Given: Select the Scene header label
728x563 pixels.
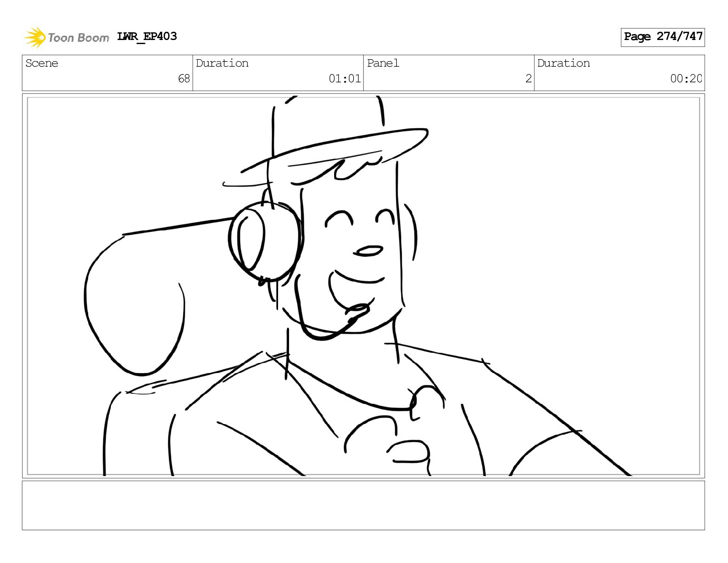Looking at the screenshot, I should (x=42, y=63).
